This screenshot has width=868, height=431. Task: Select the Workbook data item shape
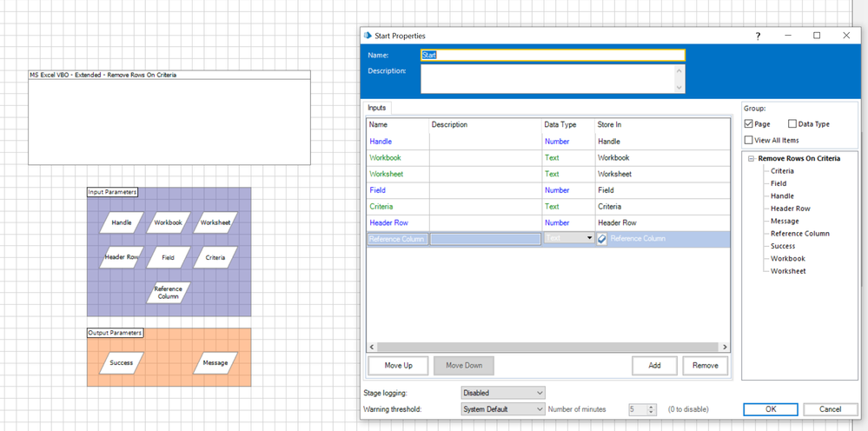click(169, 222)
